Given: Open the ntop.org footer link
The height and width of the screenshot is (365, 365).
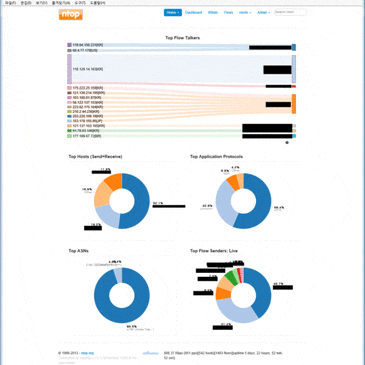Looking at the screenshot, I should [x=87, y=353].
